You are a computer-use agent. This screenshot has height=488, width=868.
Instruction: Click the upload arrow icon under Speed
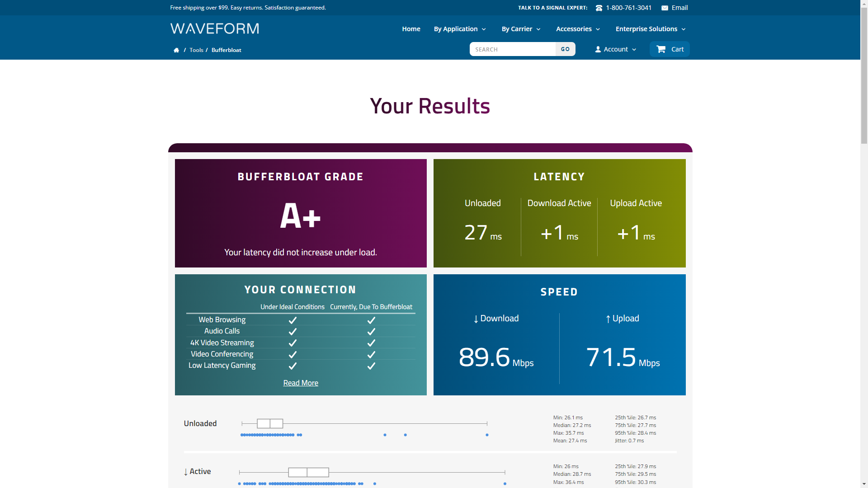click(x=608, y=319)
